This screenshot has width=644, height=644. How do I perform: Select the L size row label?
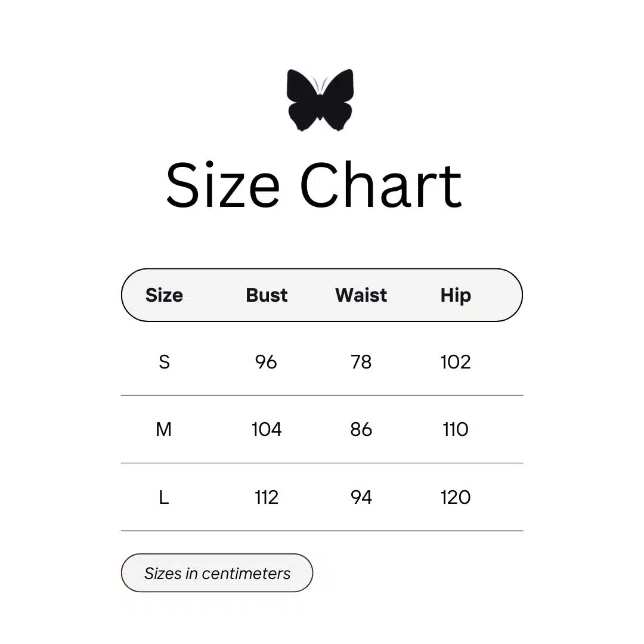pos(164,497)
